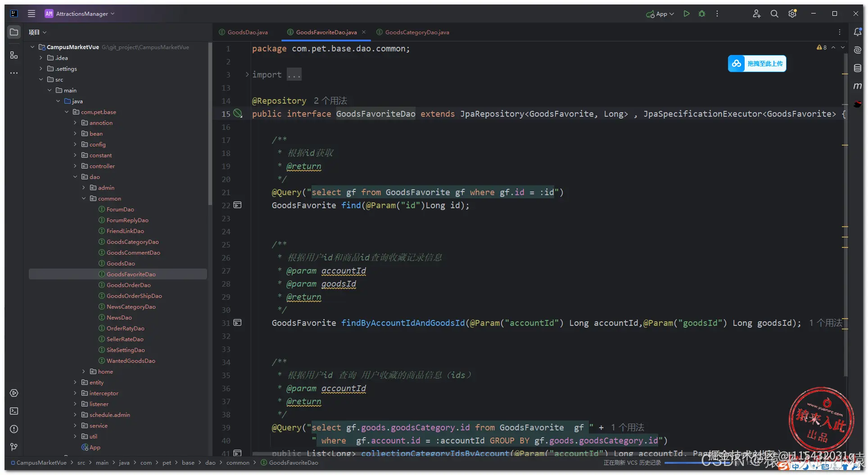
Task: Open editor tab options menu
Action: pos(840,32)
